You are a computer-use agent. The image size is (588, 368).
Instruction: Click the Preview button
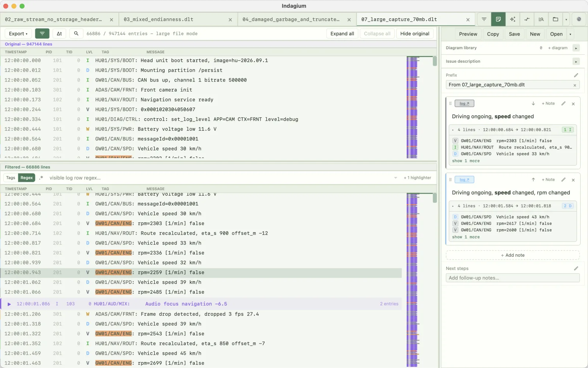coord(468,34)
